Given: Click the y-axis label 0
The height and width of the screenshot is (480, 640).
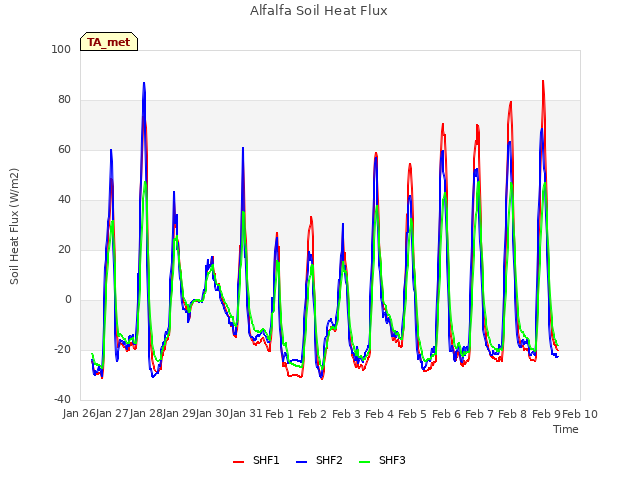Looking at the screenshot, I should (68, 300).
